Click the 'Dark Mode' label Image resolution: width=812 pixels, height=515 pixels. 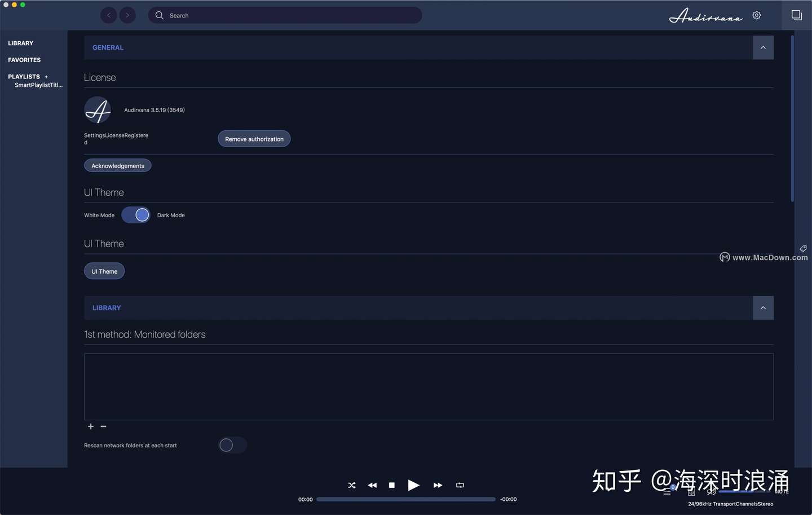[x=171, y=215]
